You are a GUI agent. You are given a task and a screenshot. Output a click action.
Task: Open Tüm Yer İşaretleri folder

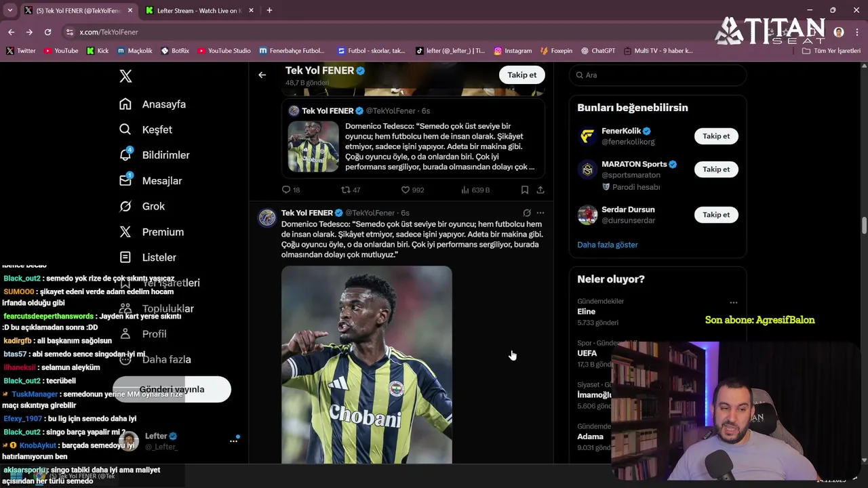[x=831, y=51]
